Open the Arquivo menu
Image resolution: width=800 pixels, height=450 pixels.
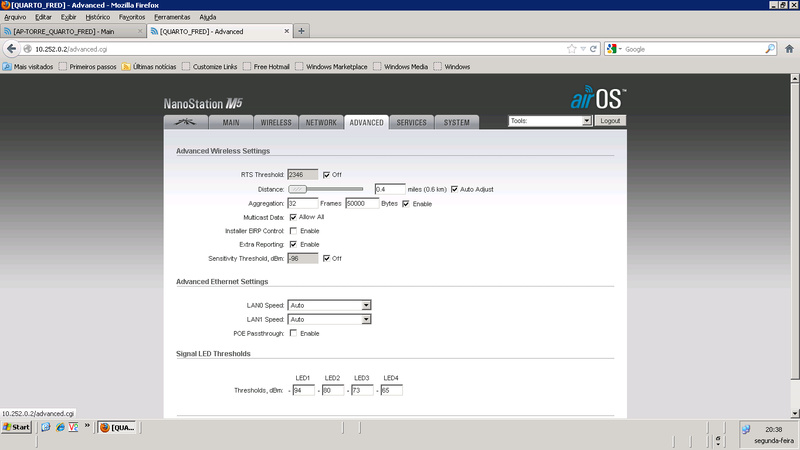(x=15, y=17)
